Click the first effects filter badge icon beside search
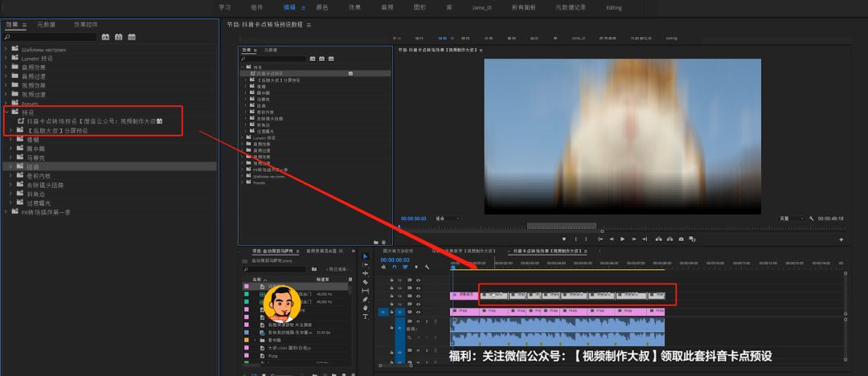868x376 pixels. (105, 37)
